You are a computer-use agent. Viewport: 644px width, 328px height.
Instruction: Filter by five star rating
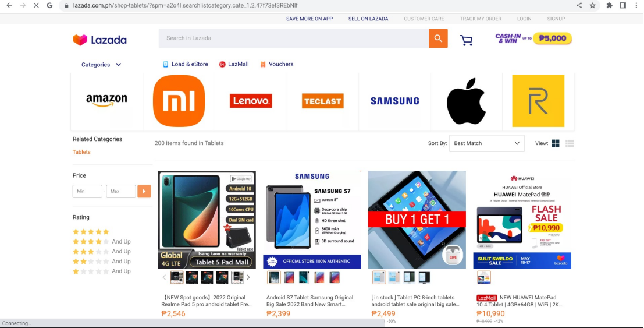pos(91,232)
